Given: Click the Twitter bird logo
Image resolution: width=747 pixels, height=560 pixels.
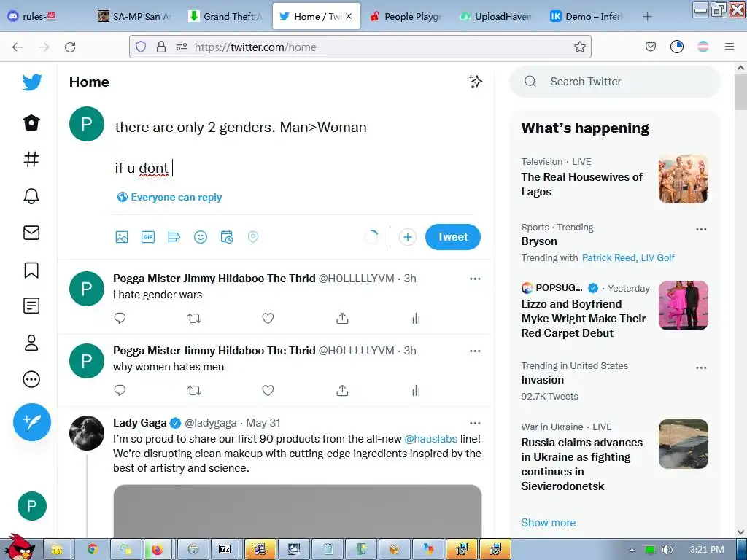Looking at the screenshot, I should tap(32, 82).
